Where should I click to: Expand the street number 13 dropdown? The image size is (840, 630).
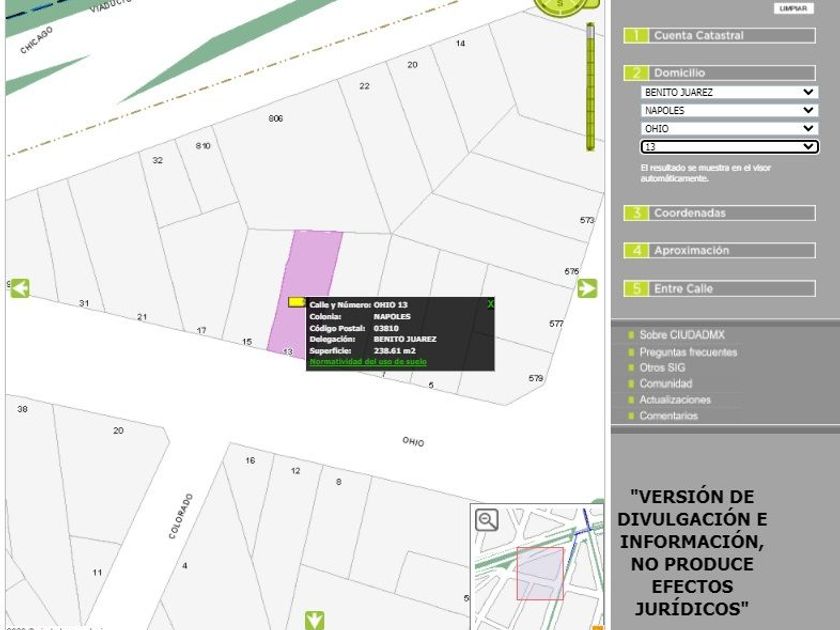tap(729, 147)
